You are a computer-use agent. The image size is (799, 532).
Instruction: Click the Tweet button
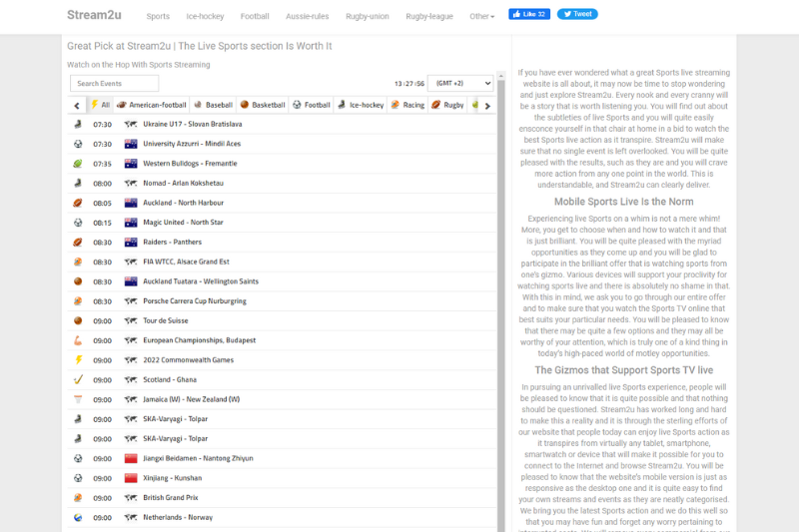point(577,14)
